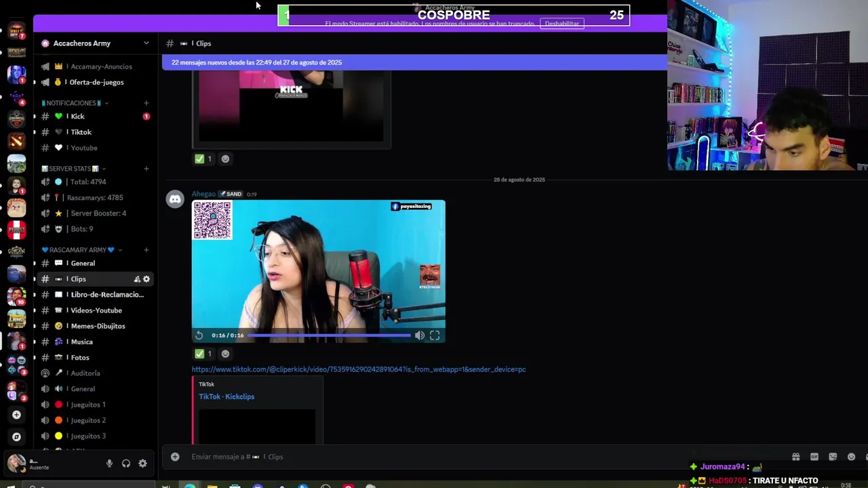Image resolution: width=868 pixels, height=488 pixels.
Task: Click the message input field for Clips
Action: 475,457
